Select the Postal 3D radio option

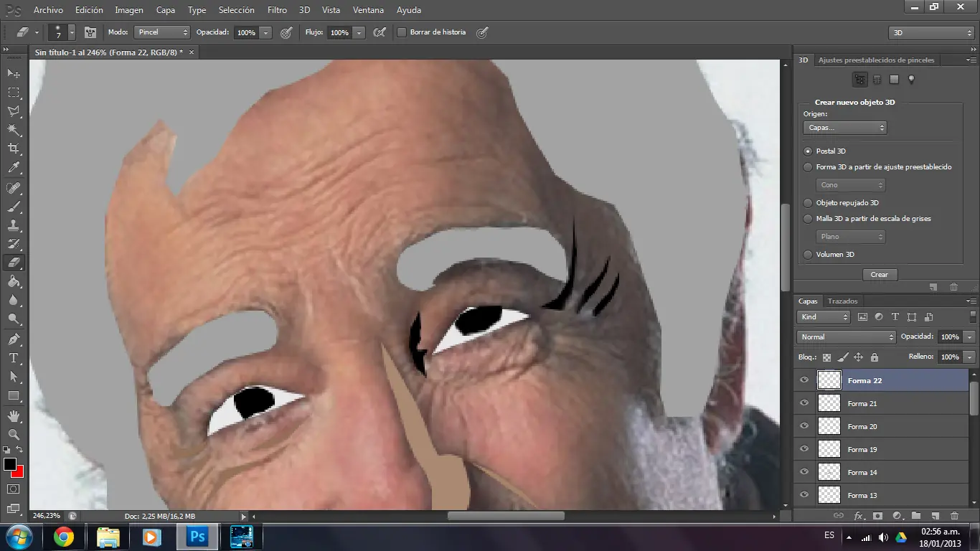pos(808,151)
